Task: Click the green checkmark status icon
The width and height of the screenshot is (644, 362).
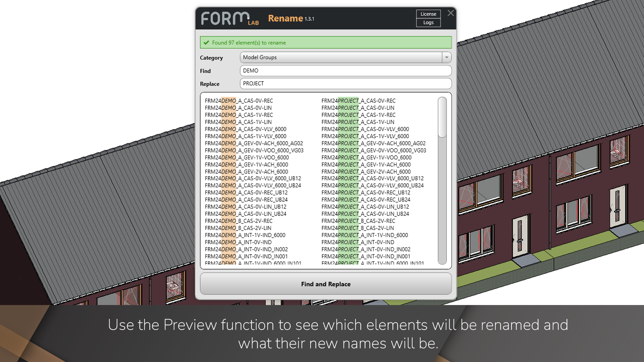Action: [x=206, y=43]
